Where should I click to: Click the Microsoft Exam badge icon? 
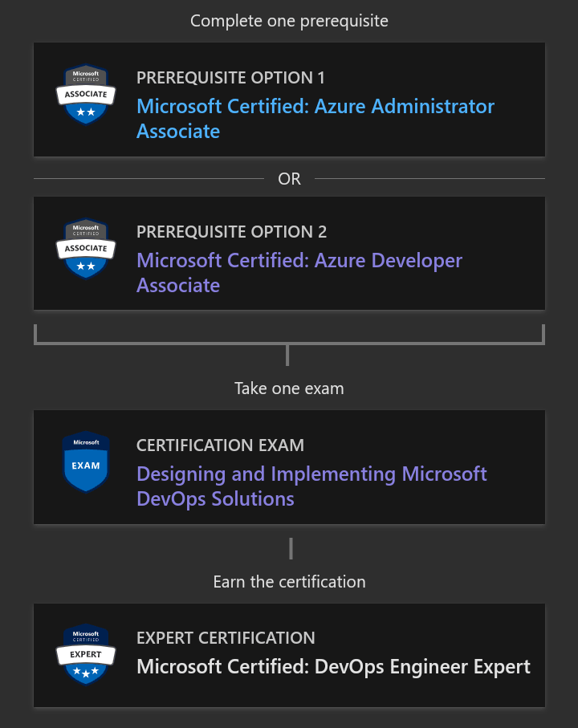click(x=86, y=462)
